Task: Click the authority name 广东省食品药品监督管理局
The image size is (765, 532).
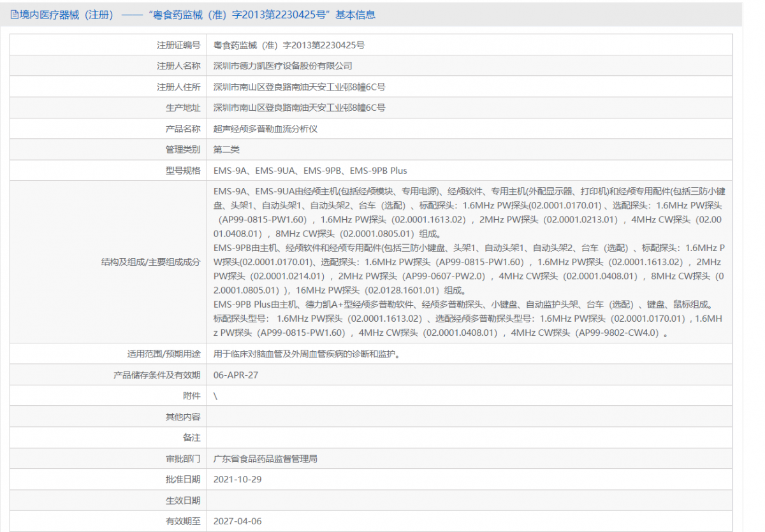Action: [x=265, y=458]
